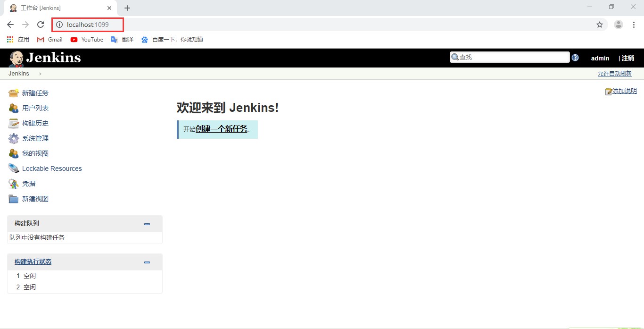This screenshot has width=644, height=329.
Task: Click the 凭据 keys icon
Action: [x=14, y=184]
